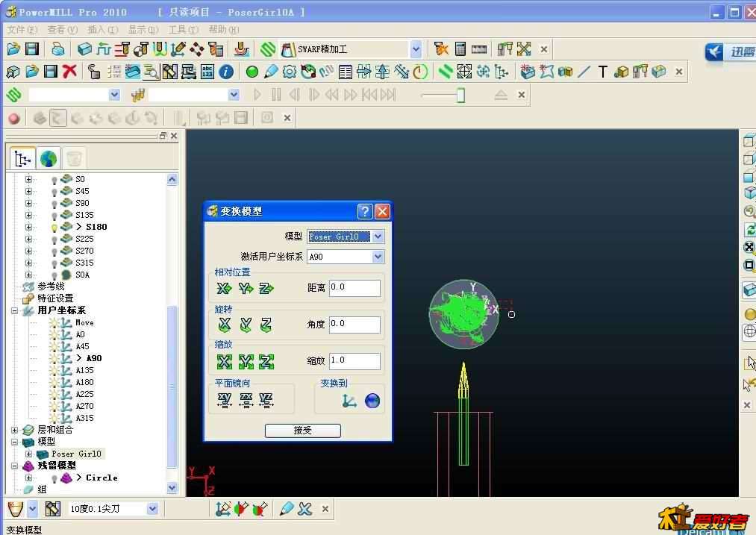This screenshot has height=535, width=756.
Task: Collapse the 残留模型 tree node
Action: click(x=14, y=466)
